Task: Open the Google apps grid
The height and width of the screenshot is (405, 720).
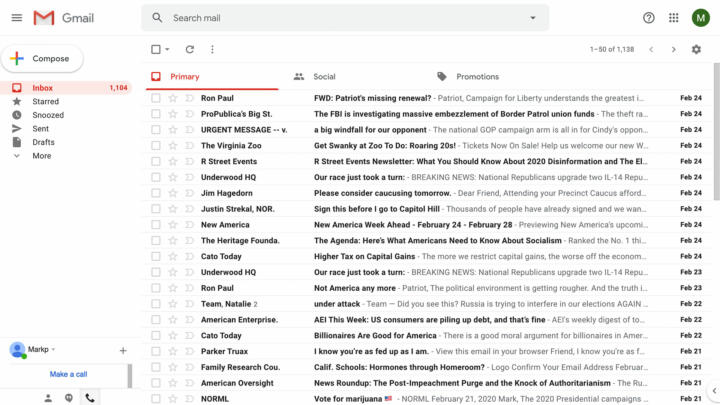Action: click(674, 18)
